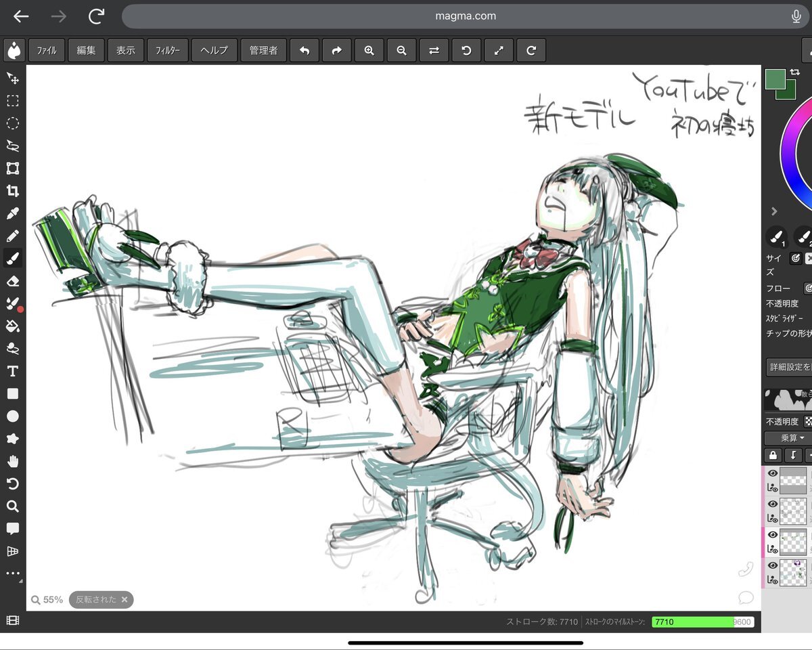Open more tools via three dots
This screenshot has width=812, height=650.
(12, 573)
